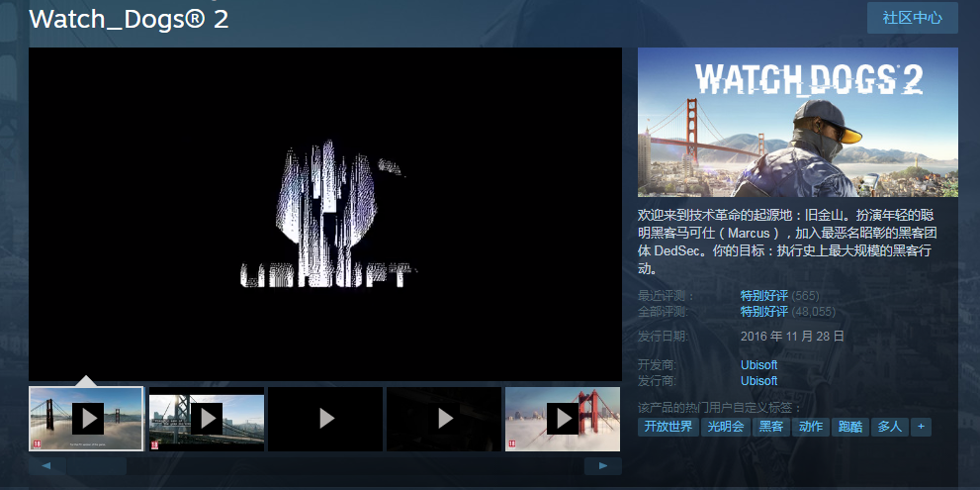Screen dimensions: 980x490
Task: Open the Watch Dogs 2 header capsule image
Action: 797,122
